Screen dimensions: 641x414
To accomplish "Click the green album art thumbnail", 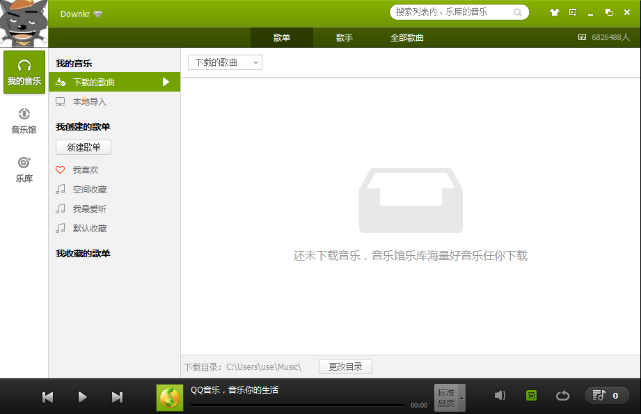I will 170,398.
